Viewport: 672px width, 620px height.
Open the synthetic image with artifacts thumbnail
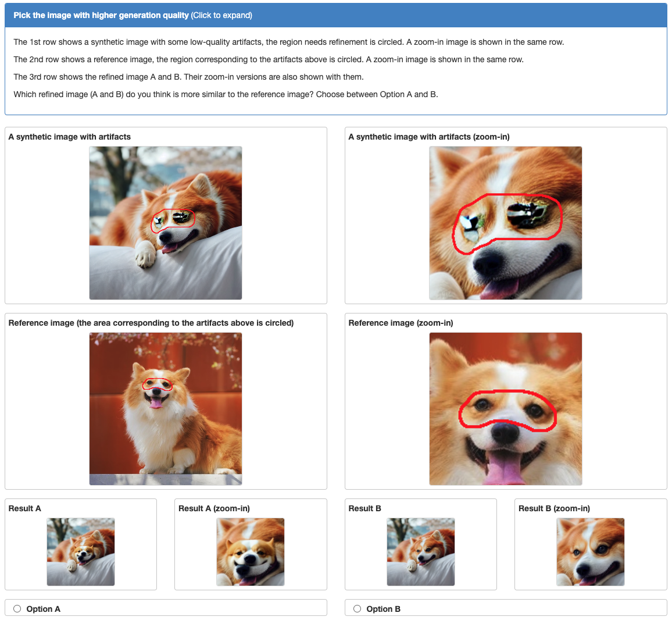[x=166, y=223]
